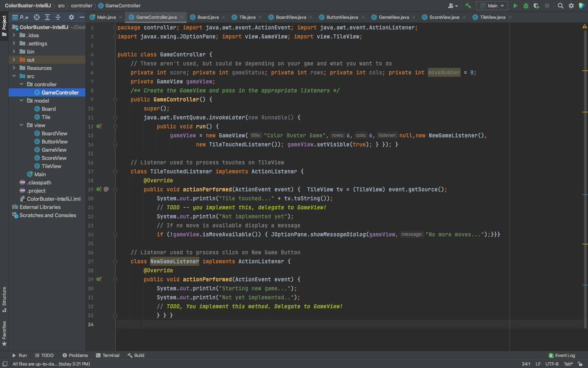Switch to the ScoreView.java editor tab

(444, 17)
